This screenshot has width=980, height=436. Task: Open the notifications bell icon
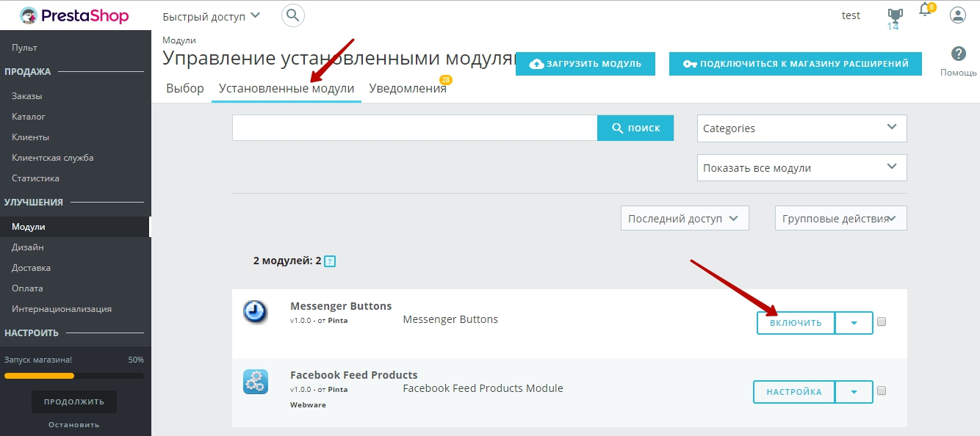coord(925,10)
